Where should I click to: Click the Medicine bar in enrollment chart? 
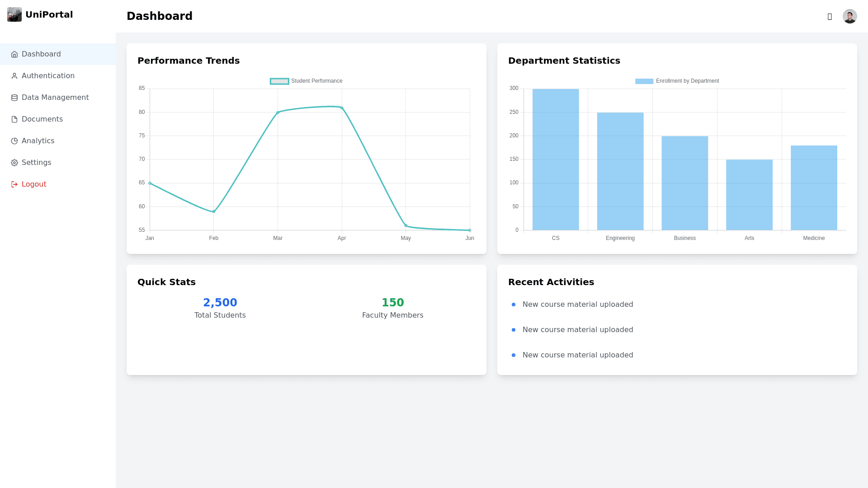(x=813, y=188)
